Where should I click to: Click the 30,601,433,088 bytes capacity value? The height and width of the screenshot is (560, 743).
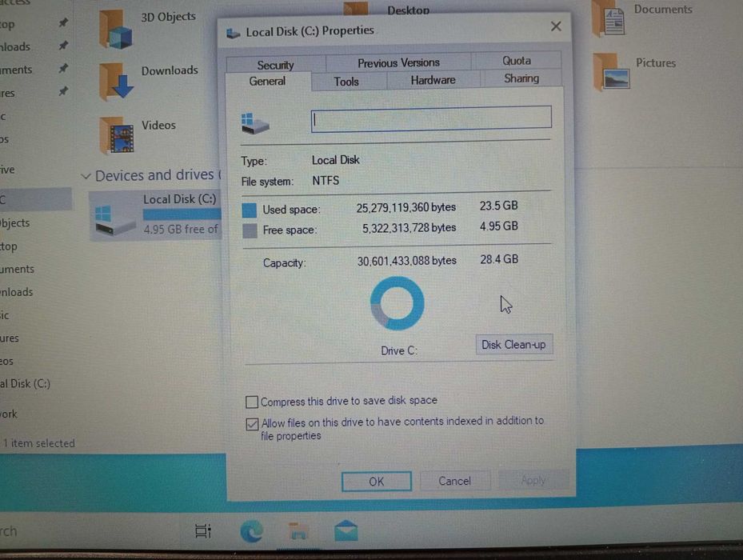point(406,261)
